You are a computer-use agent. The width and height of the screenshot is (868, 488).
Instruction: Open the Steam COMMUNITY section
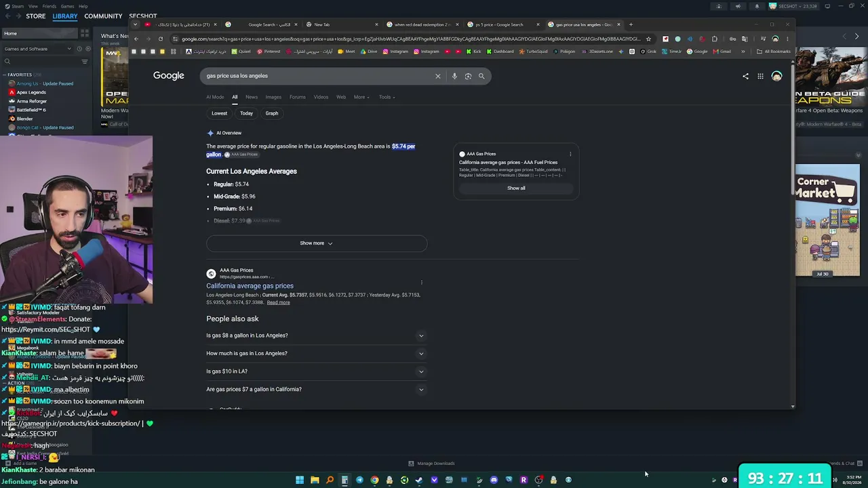pyautogui.click(x=103, y=16)
